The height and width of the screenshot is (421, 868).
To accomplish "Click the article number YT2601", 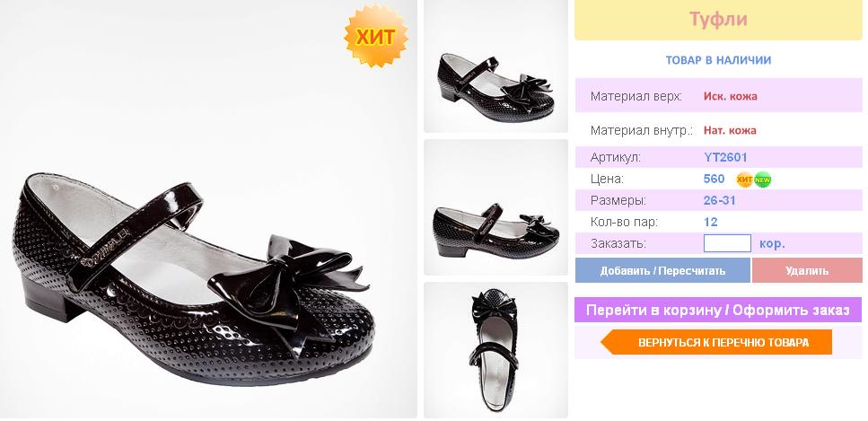I will coord(725,157).
